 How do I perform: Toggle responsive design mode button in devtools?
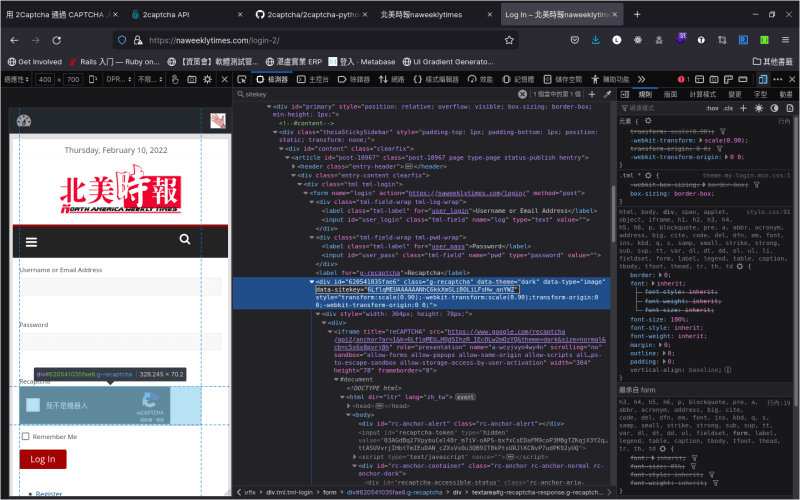(x=763, y=79)
